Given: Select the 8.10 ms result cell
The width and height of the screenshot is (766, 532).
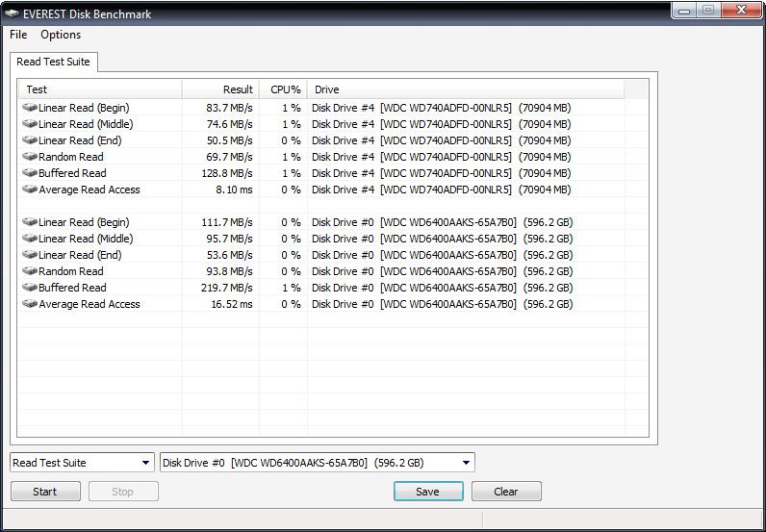Looking at the screenshot, I should pos(234,190).
